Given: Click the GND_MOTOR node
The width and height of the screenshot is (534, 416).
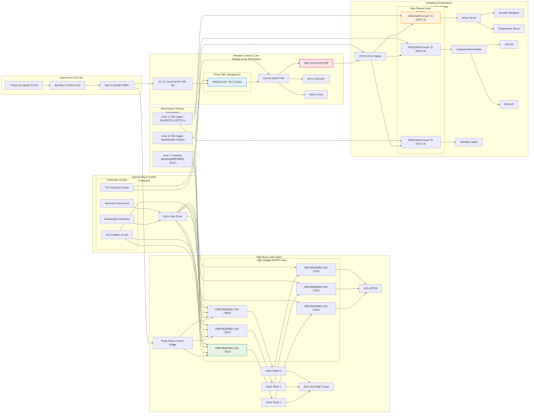Looking at the screenshot, I should (x=370, y=288).
